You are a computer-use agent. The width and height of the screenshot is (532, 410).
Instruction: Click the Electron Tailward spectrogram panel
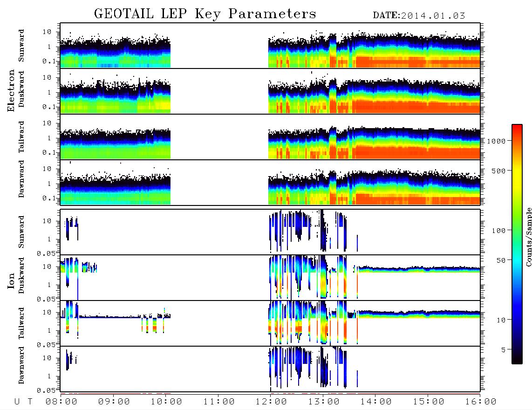pyautogui.click(x=270, y=137)
